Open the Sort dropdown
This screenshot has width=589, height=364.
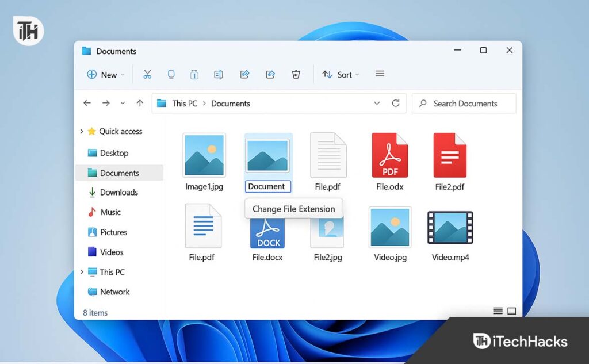(340, 74)
